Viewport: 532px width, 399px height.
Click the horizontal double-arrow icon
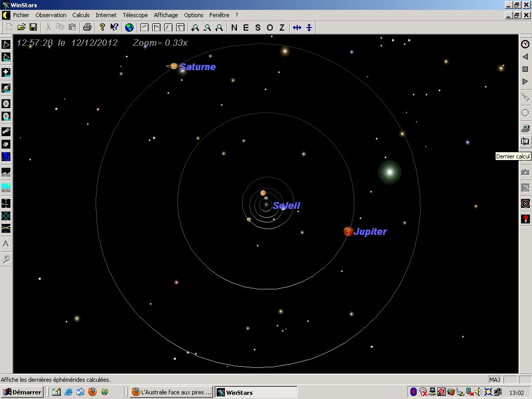pyautogui.click(x=297, y=28)
